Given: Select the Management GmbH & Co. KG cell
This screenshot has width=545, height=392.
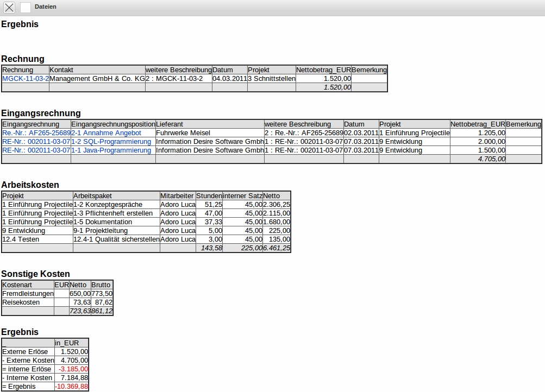Looking at the screenshot, I should point(97,79).
